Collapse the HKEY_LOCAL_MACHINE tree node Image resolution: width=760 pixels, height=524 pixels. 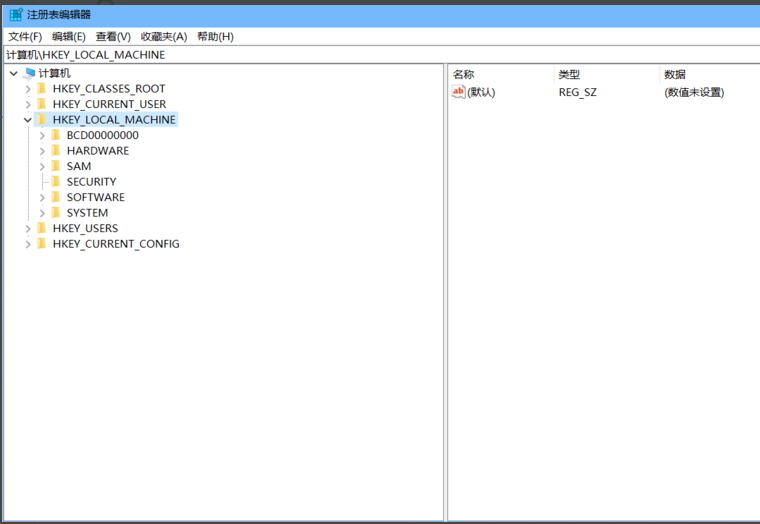[x=27, y=120]
